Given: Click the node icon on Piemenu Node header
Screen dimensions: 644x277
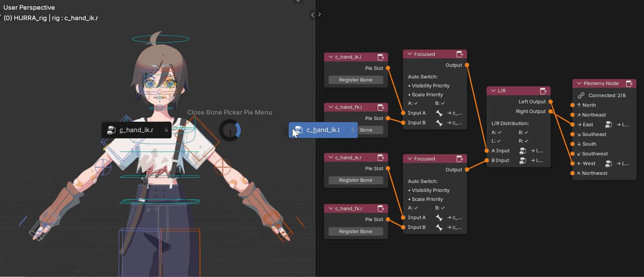Looking at the screenshot, I should click(x=629, y=84).
